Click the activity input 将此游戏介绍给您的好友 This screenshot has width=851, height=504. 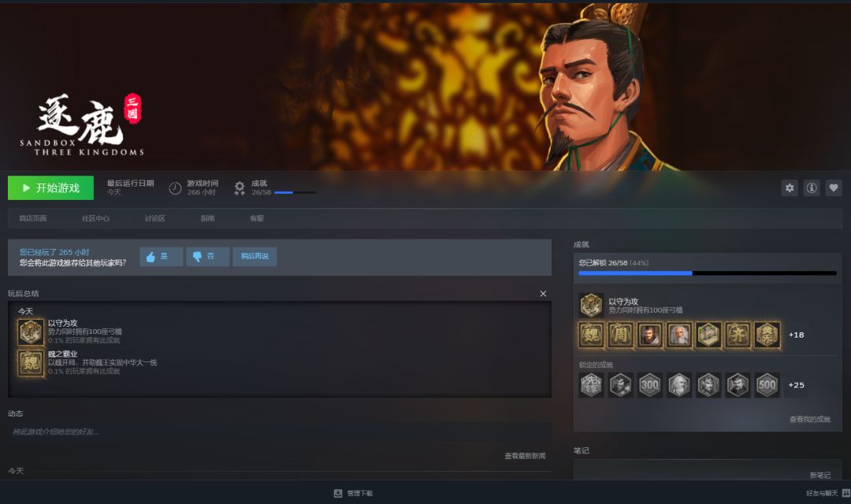pos(280,432)
